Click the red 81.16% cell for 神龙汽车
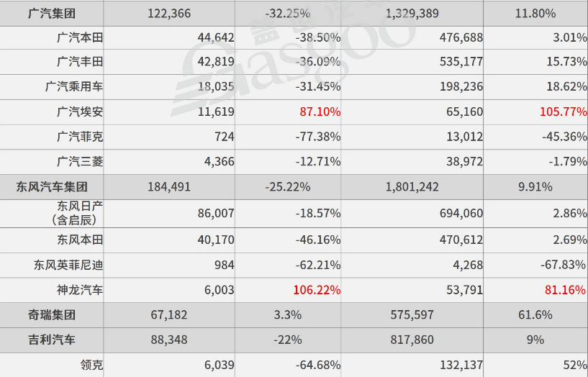This screenshot has height=377, width=588. 565,290
